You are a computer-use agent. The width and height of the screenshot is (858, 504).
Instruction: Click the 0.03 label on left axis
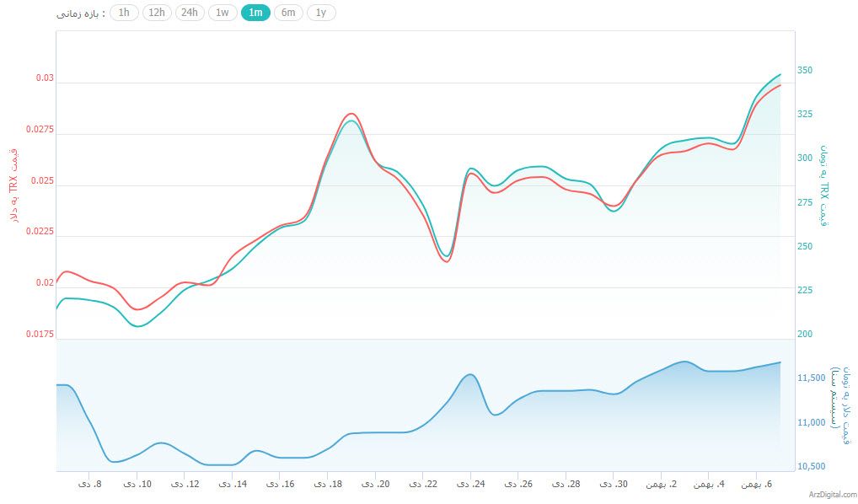pos(44,78)
